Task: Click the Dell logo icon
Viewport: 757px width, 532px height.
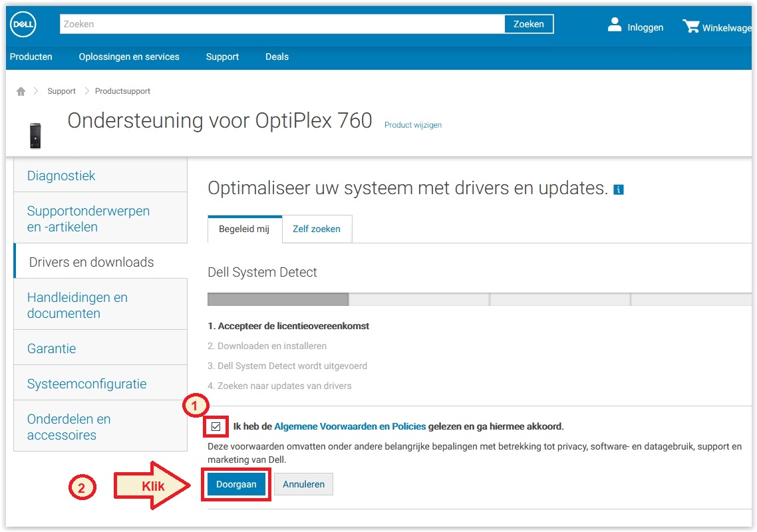Action: pyautogui.click(x=23, y=24)
